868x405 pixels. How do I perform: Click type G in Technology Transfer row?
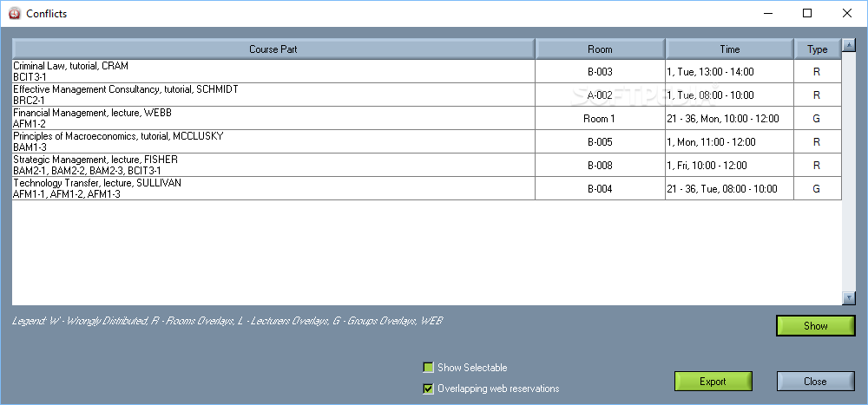click(x=817, y=189)
